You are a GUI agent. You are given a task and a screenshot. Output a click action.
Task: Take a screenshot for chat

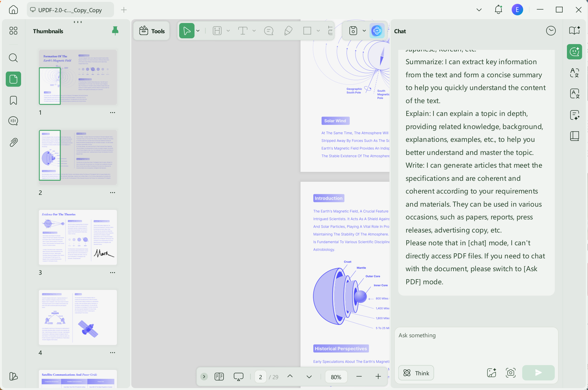point(511,372)
